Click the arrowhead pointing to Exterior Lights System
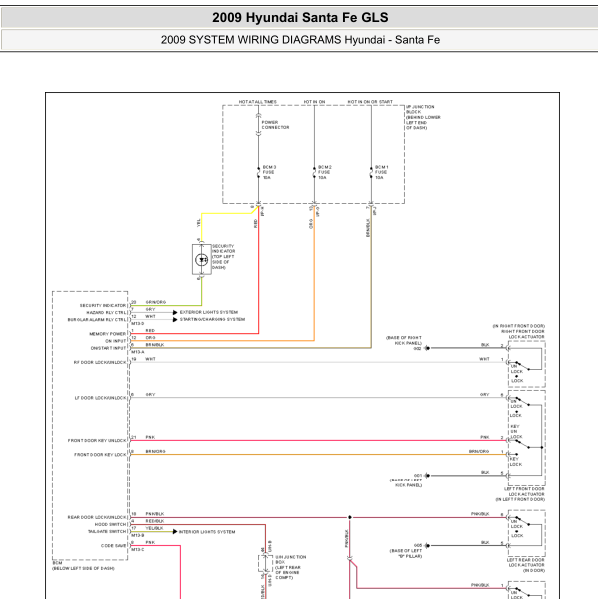Viewport: 598px width, 599px height. click(x=175, y=312)
